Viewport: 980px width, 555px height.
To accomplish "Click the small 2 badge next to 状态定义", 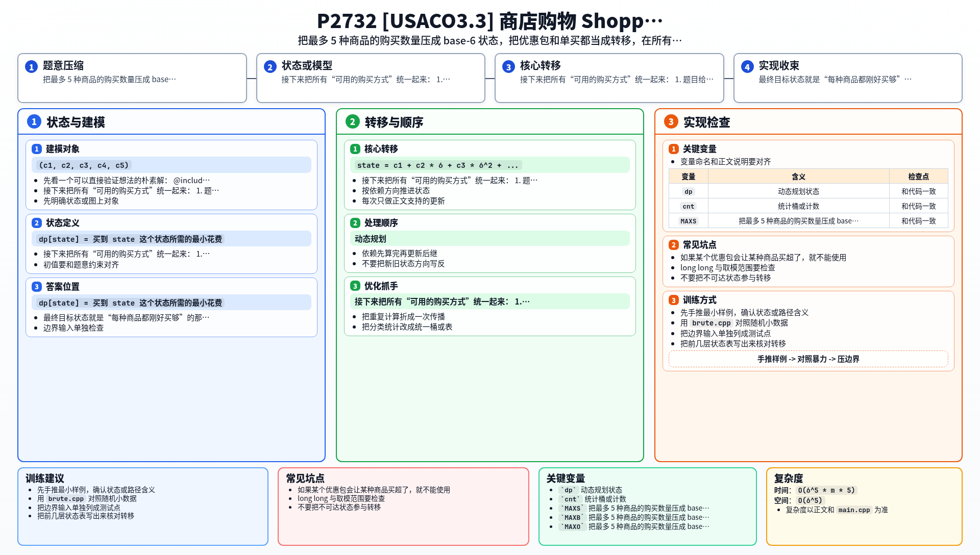I will click(x=37, y=223).
